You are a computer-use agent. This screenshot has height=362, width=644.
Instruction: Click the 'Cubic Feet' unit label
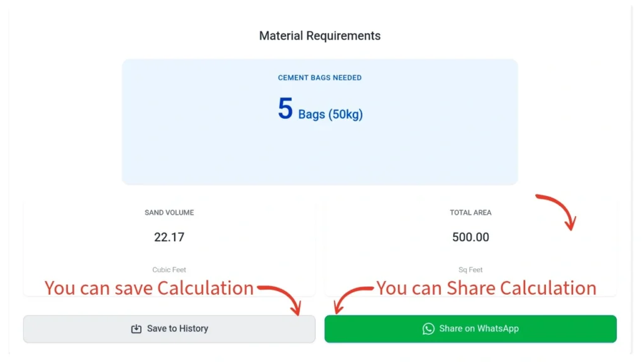(169, 269)
